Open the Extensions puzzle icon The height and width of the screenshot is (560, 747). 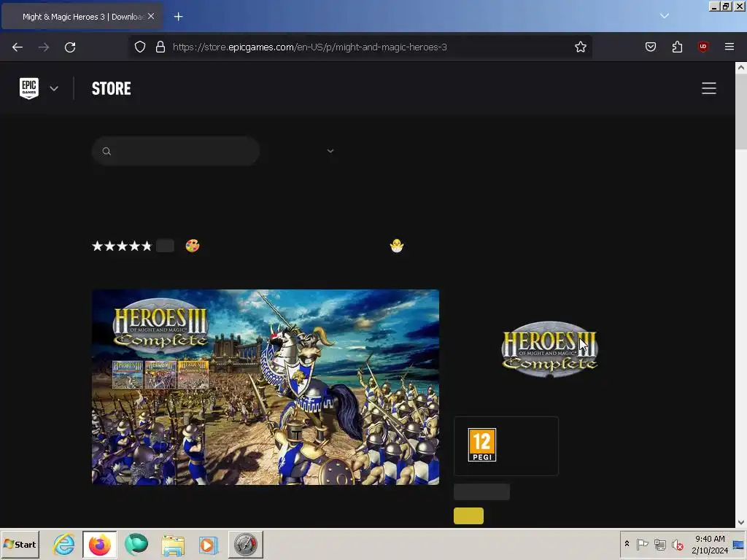677,47
